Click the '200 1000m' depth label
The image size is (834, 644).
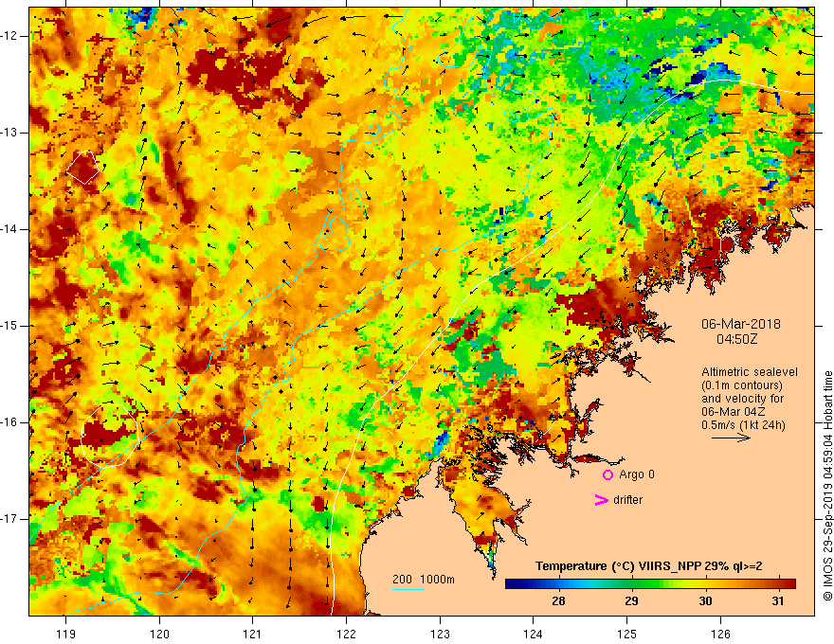click(424, 580)
